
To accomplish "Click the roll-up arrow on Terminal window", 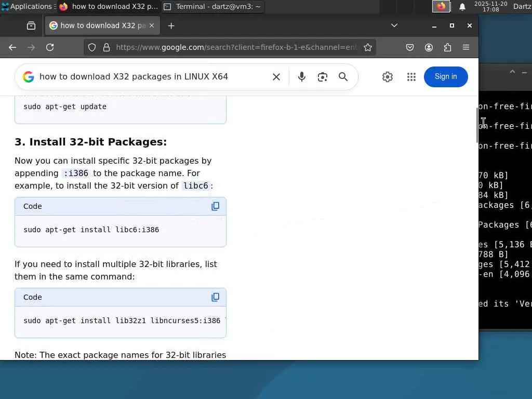I will (x=512, y=72).
